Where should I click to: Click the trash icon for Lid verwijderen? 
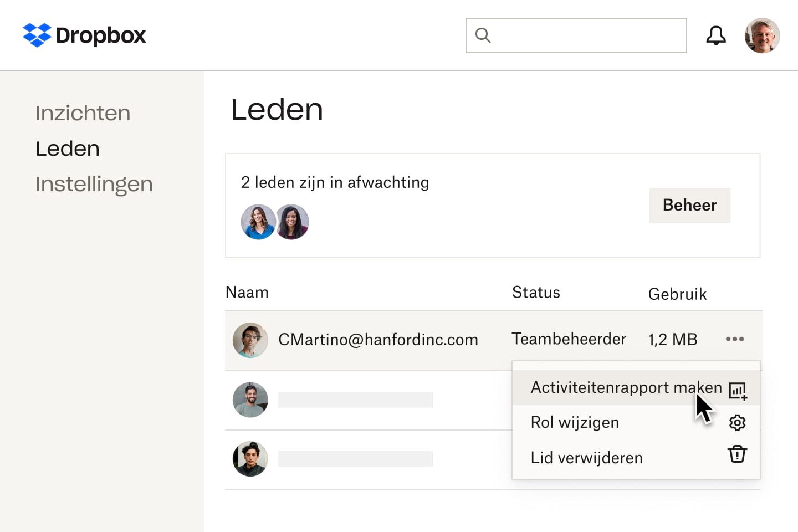(x=737, y=454)
